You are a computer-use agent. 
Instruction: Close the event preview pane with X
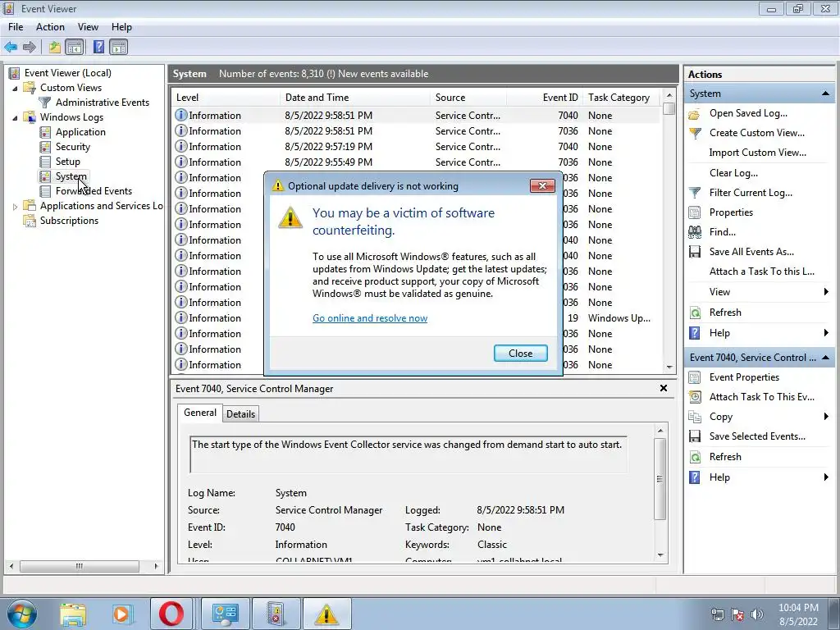click(x=663, y=388)
